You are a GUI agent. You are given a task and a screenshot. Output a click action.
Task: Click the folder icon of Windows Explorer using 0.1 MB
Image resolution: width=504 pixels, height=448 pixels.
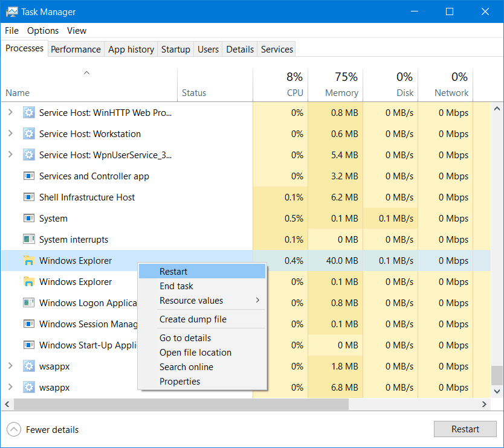tap(29, 281)
